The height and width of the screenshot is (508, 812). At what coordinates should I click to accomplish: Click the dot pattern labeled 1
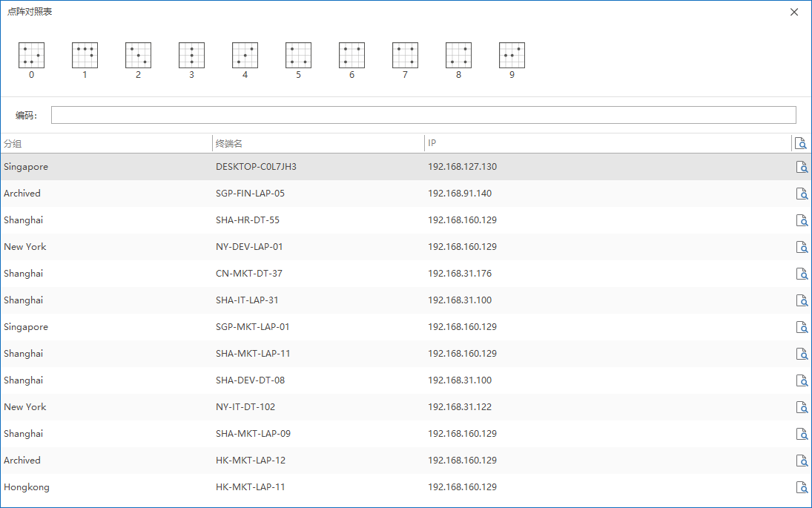85,56
